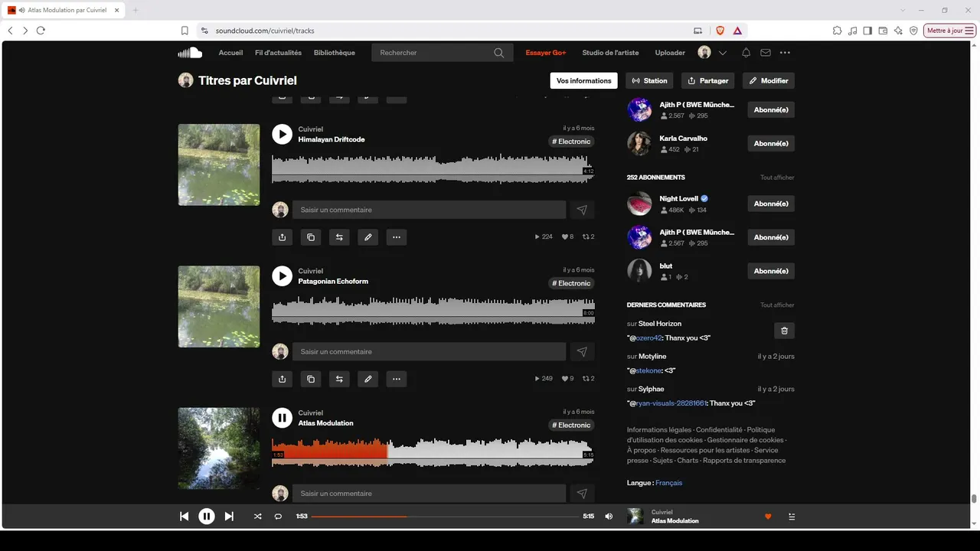This screenshot has width=980, height=551.
Task: Send the comment on Patagonian Echoform
Action: 582,351
